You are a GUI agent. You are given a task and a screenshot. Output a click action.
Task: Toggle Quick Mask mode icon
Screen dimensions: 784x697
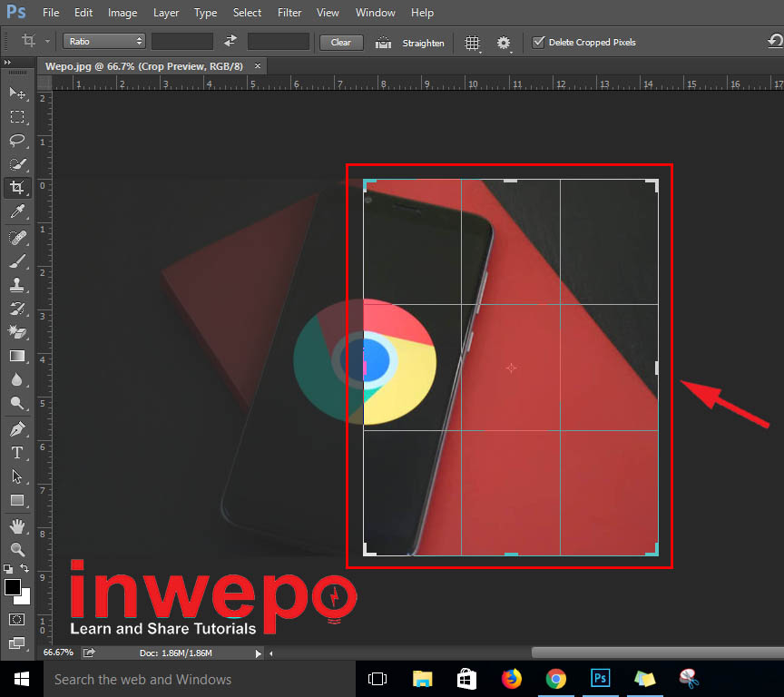[x=17, y=619]
